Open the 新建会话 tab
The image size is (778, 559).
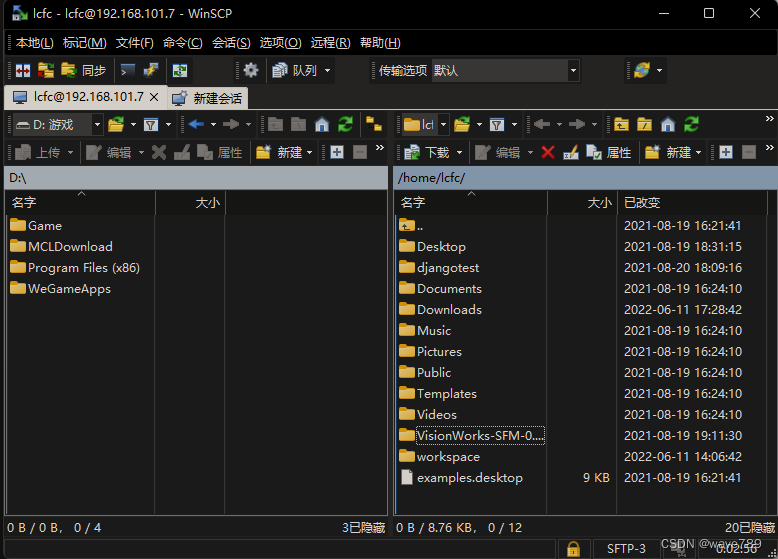pyautogui.click(x=207, y=98)
